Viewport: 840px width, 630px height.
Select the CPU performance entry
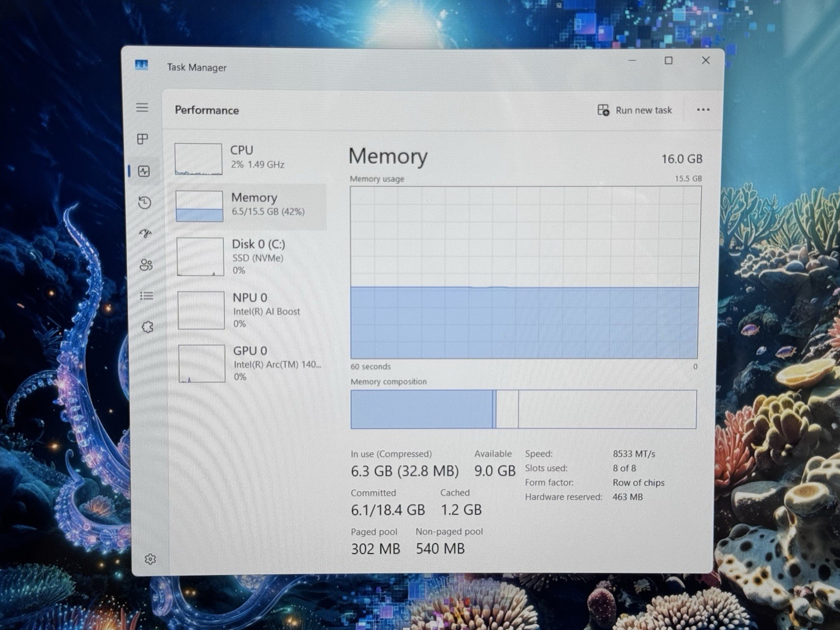(250, 159)
